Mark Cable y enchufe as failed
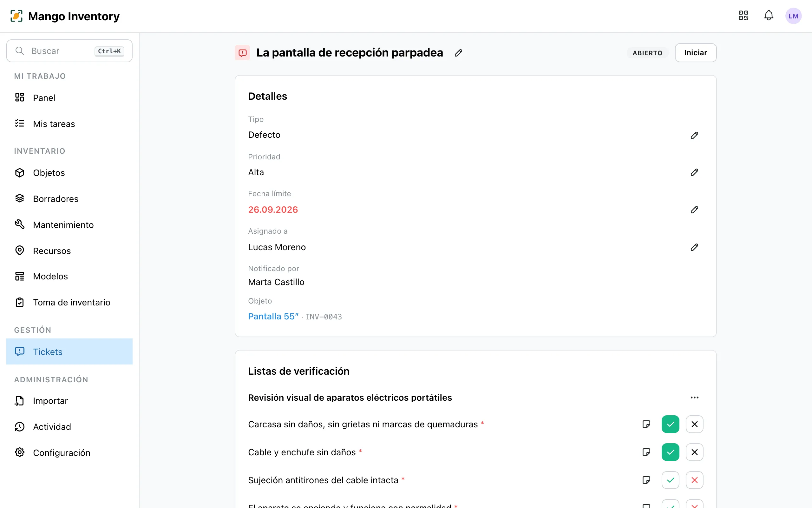 (694, 452)
